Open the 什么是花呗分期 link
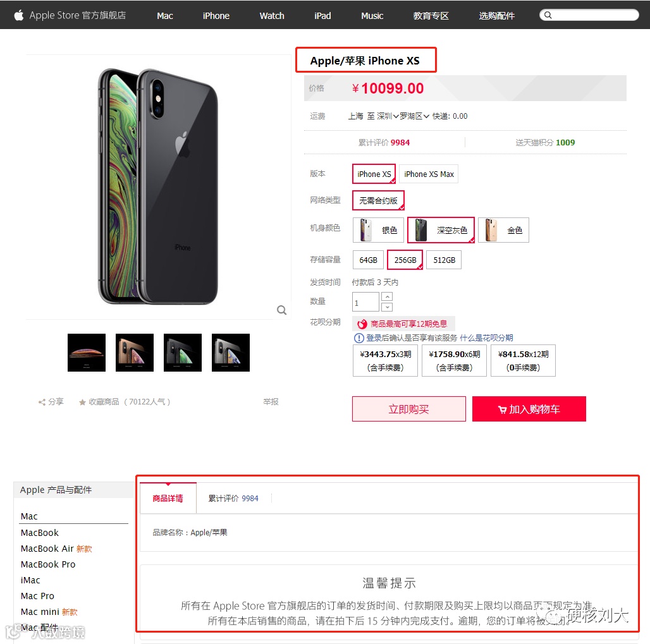Viewport: 650px width, 644px height. coord(486,337)
